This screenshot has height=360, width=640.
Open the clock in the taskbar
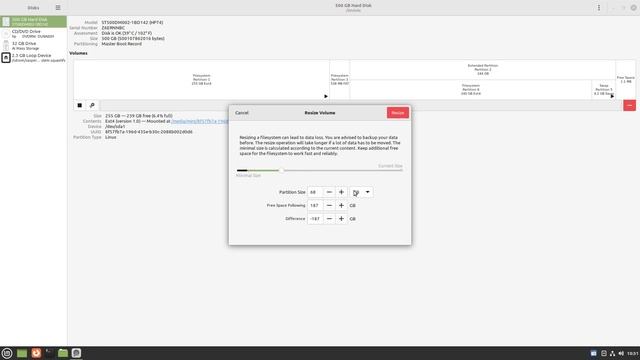coord(633,353)
